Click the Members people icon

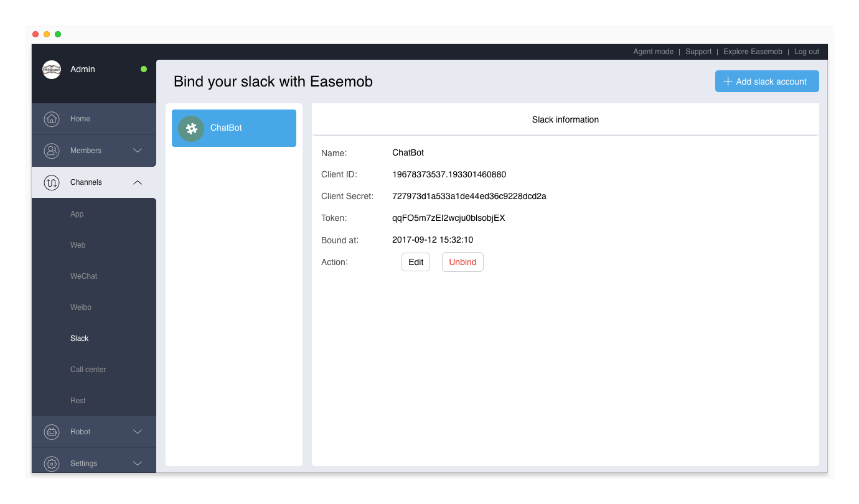pos(52,151)
